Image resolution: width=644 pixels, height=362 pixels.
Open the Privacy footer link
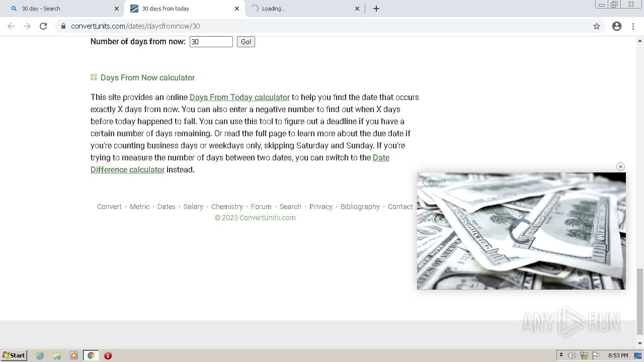321,207
